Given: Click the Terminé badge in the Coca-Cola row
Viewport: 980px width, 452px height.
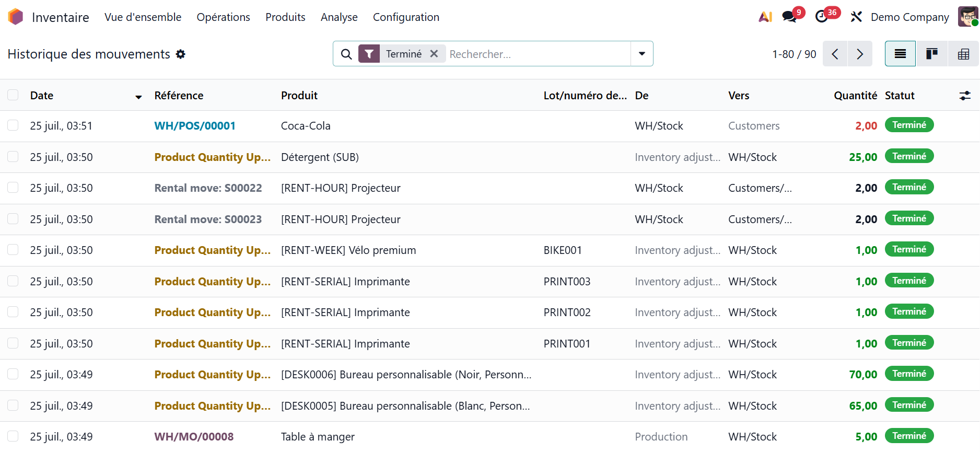Looking at the screenshot, I should click(909, 125).
